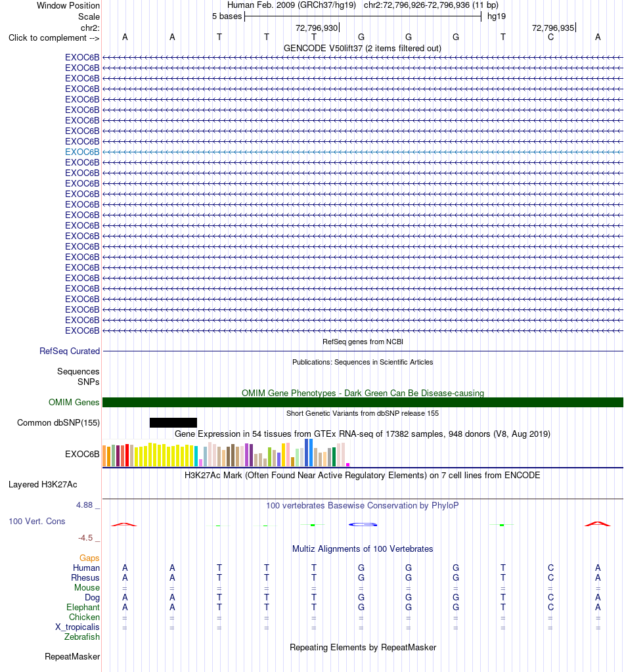Click the hg19 label beside the scale bar
Image resolution: width=624 pixels, height=672 pixels.
[497, 16]
